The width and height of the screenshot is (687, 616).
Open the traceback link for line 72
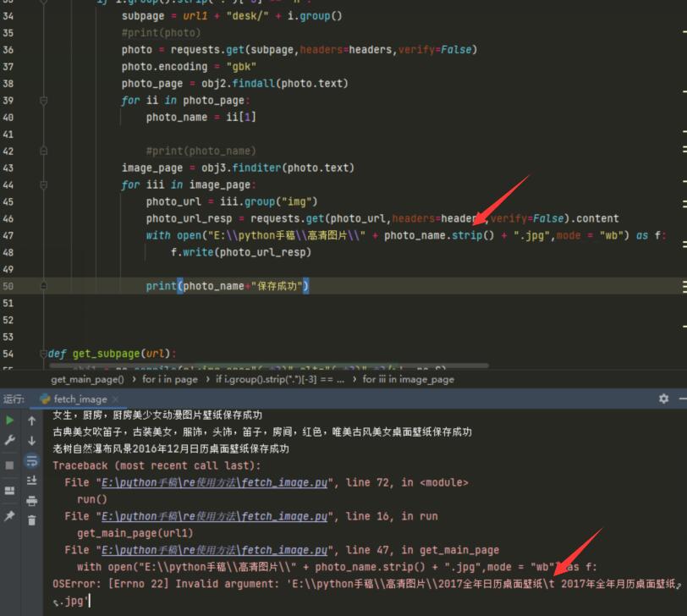214,482
